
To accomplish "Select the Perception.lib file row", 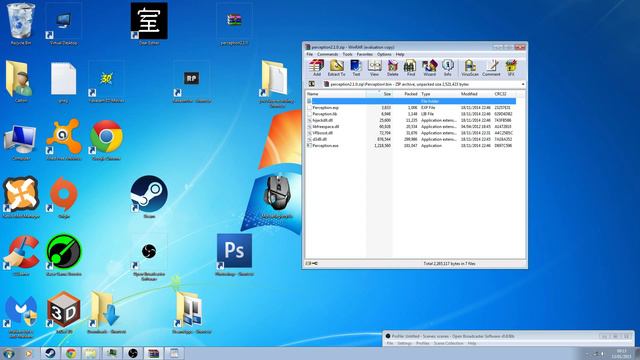I will (x=411, y=114).
